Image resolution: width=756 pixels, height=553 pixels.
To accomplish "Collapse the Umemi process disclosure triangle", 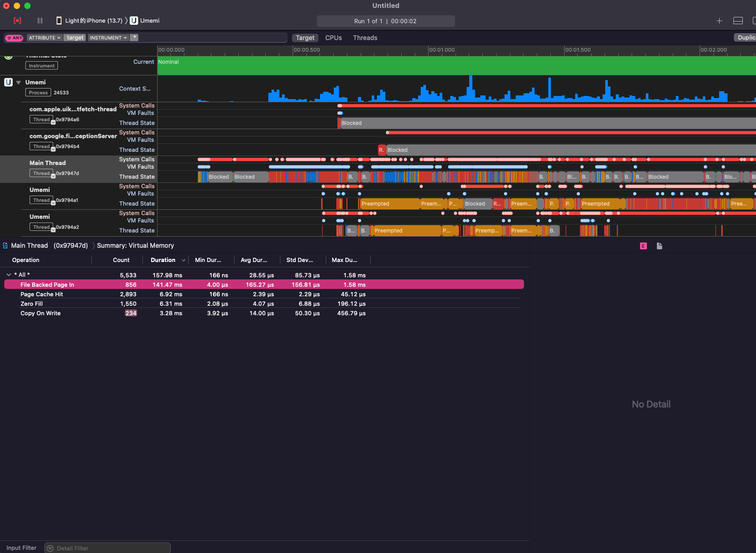I will tap(18, 82).
